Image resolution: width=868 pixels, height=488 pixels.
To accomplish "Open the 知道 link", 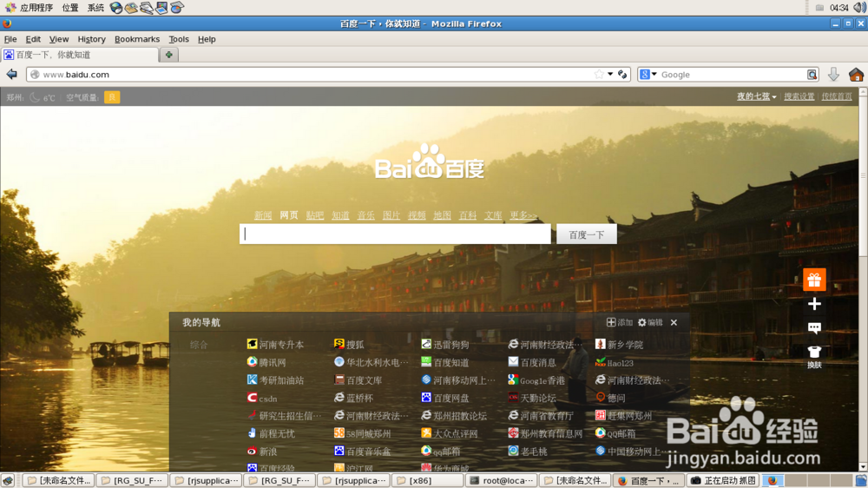I will tap(340, 215).
